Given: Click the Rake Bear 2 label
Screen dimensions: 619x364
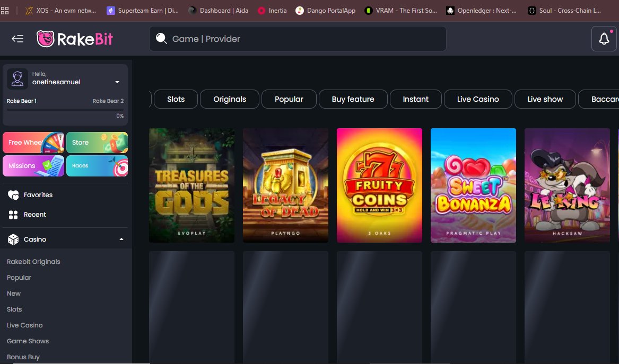Looking at the screenshot, I should tap(108, 101).
